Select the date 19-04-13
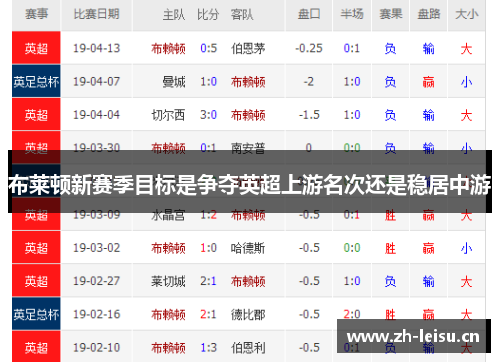 [x=96, y=48]
